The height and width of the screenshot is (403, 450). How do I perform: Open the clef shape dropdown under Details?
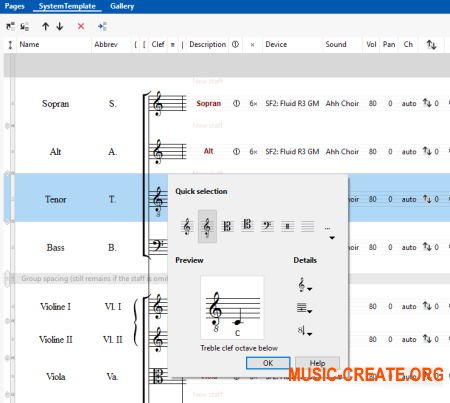point(304,285)
